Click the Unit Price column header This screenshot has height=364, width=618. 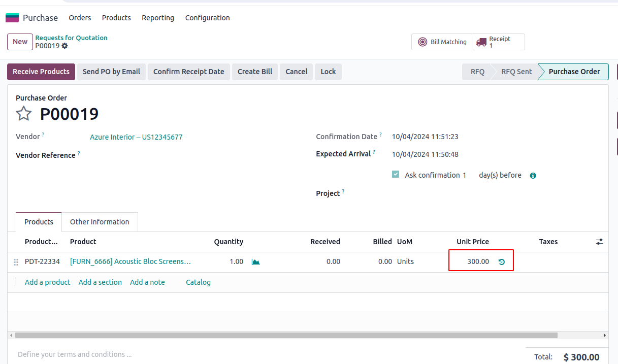click(x=473, y=242)
